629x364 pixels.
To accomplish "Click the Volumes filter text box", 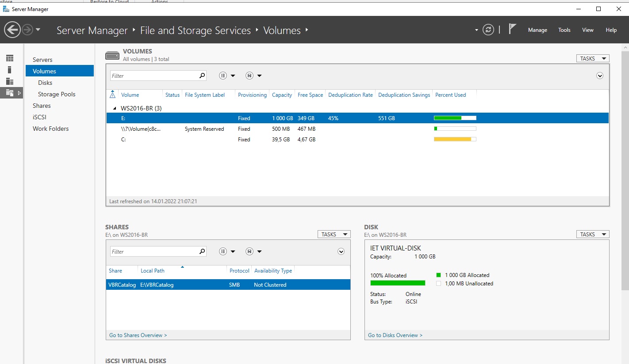I will tap(153, 76).
